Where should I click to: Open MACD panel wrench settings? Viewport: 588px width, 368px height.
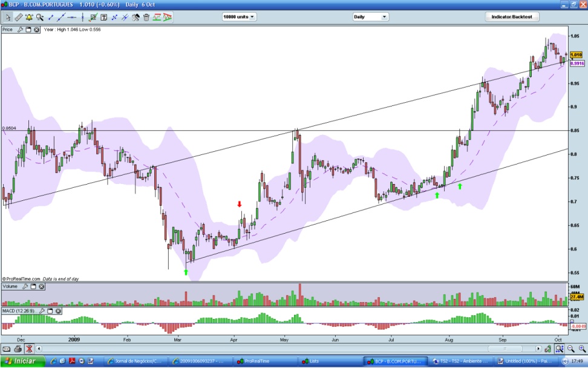tap(42, 311)
